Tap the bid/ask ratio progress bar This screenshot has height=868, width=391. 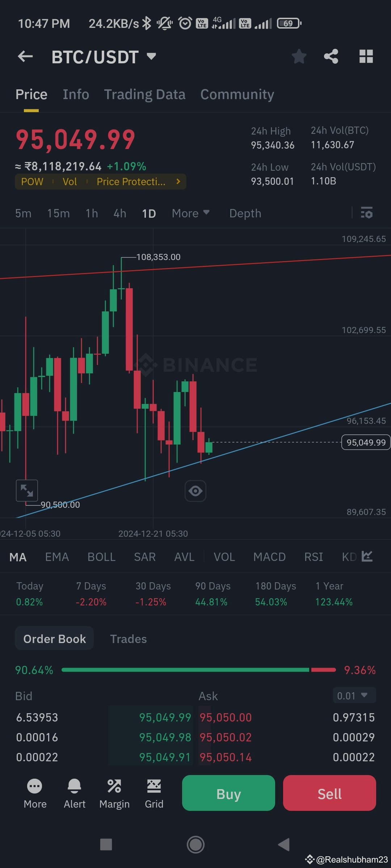pyautogui.click(x=199, y=670)
